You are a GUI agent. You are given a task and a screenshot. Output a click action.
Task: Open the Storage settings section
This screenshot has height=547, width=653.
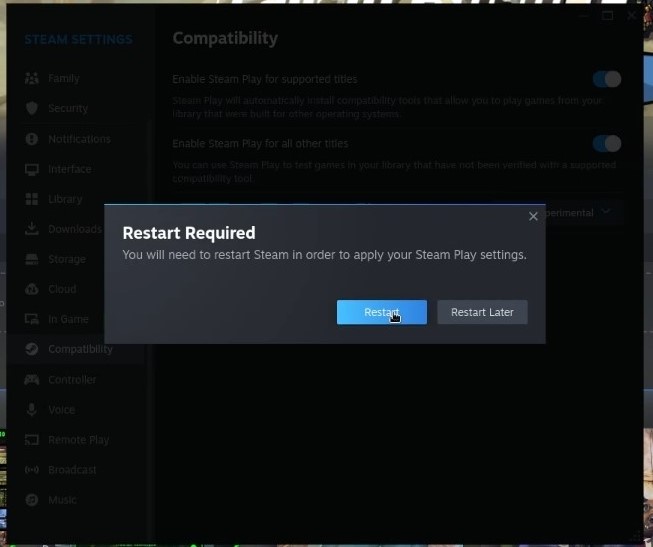pyautogui.click(x=66, y=259)
